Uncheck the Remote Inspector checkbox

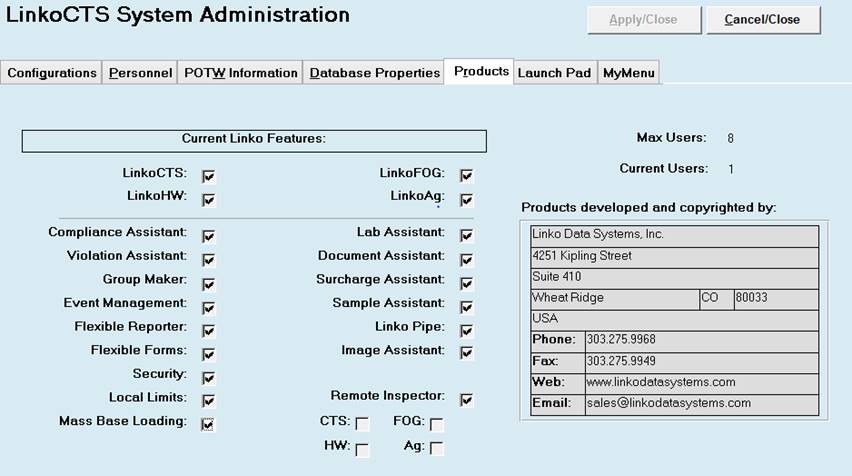coord(466,400)
